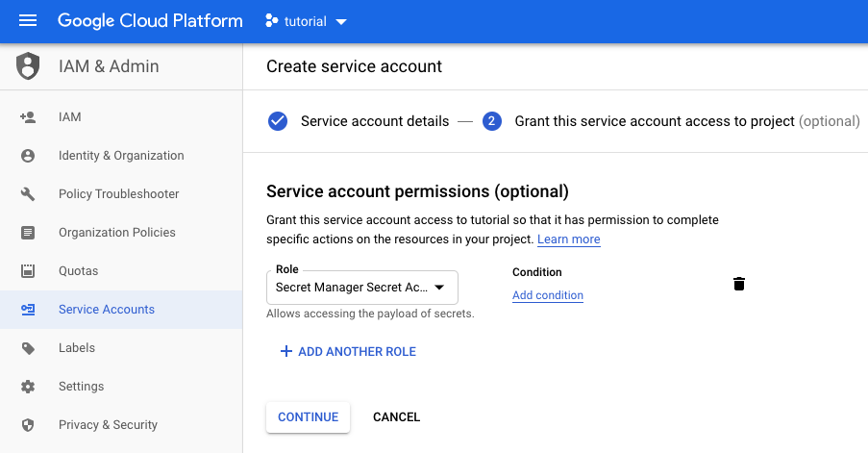The image size is (868, 453).
Task: Click ADD ANOTHER ROLE
Action: coord(348,352)
